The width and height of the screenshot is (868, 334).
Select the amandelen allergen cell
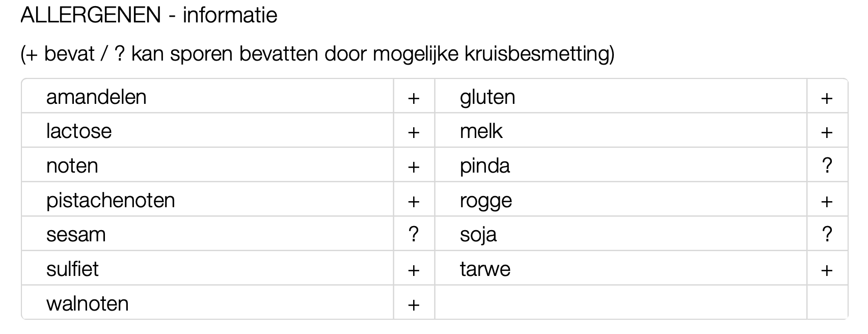coord(96,97)
